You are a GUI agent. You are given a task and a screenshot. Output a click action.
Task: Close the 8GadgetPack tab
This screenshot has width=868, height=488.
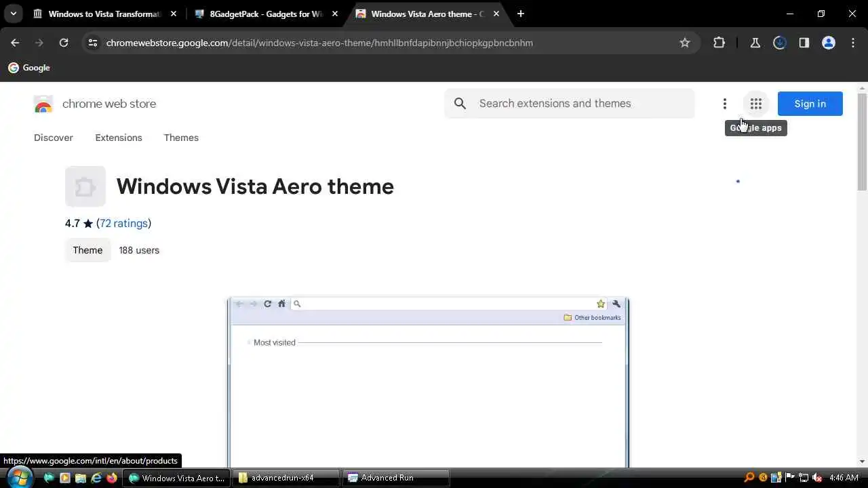click(335, 14)
